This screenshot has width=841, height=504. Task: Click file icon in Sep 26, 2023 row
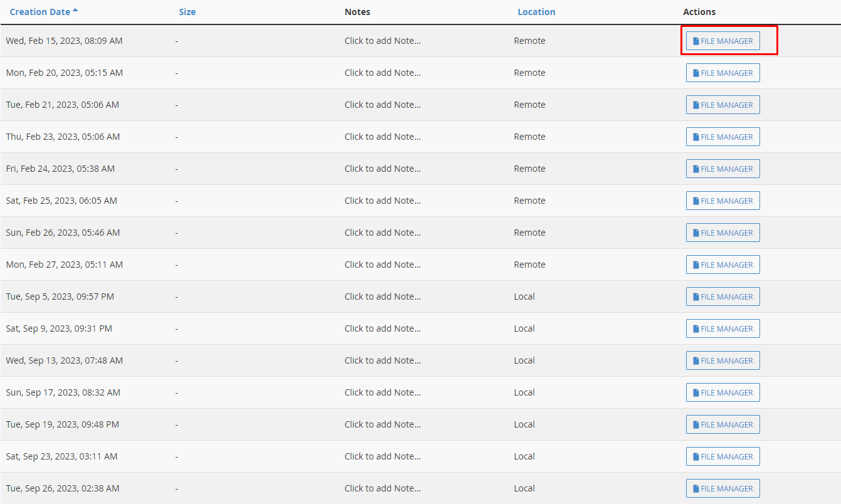click(x=696, y=488)
